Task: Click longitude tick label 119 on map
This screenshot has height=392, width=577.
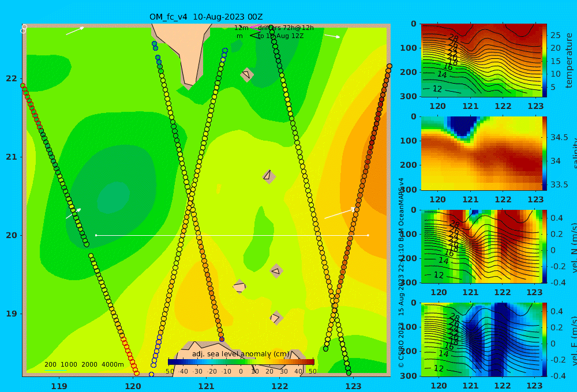Action: (x=59, y=386)
